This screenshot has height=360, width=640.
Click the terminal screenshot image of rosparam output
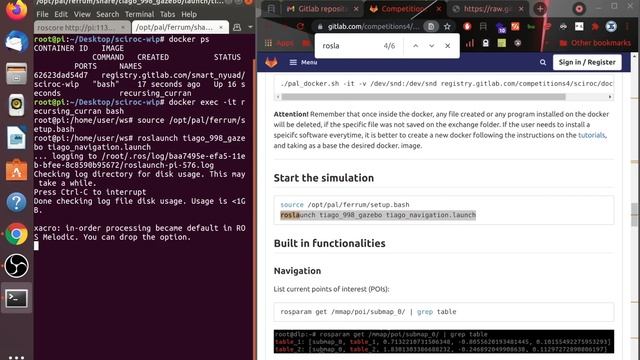tap(444, 342)
